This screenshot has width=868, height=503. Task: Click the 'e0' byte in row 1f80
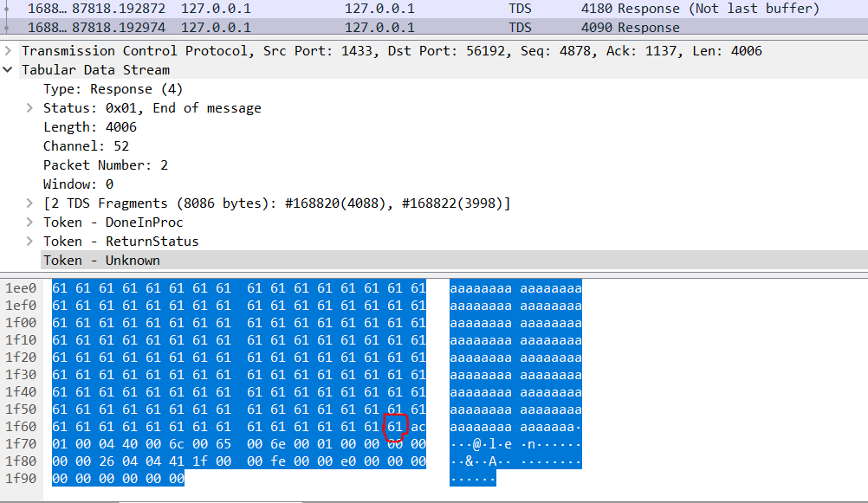348,461
